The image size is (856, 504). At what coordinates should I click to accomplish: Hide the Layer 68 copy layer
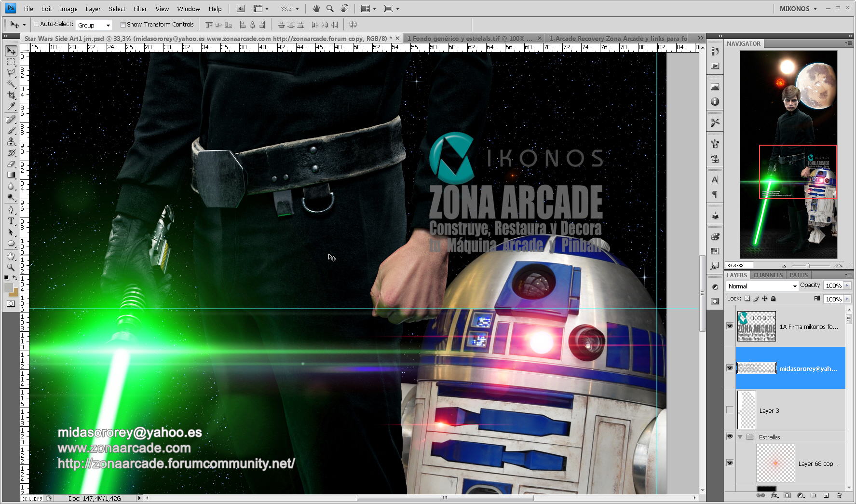tap(730, 463)
